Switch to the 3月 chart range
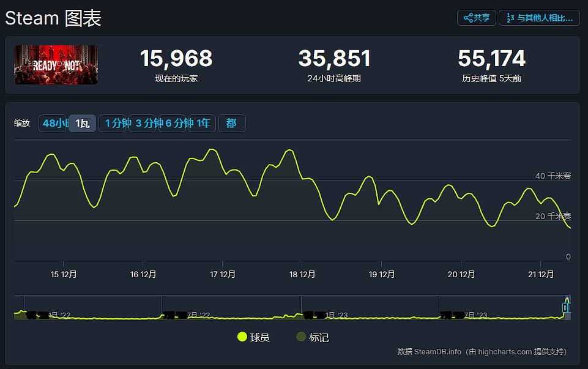This screenshot has height=369, width=588. pyautogui.click(x=142, y=123)
